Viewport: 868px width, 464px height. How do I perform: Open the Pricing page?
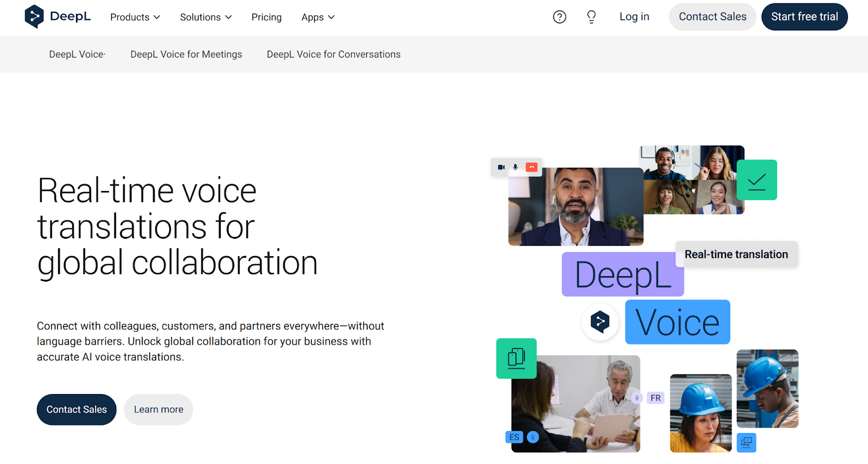(266, 17)
